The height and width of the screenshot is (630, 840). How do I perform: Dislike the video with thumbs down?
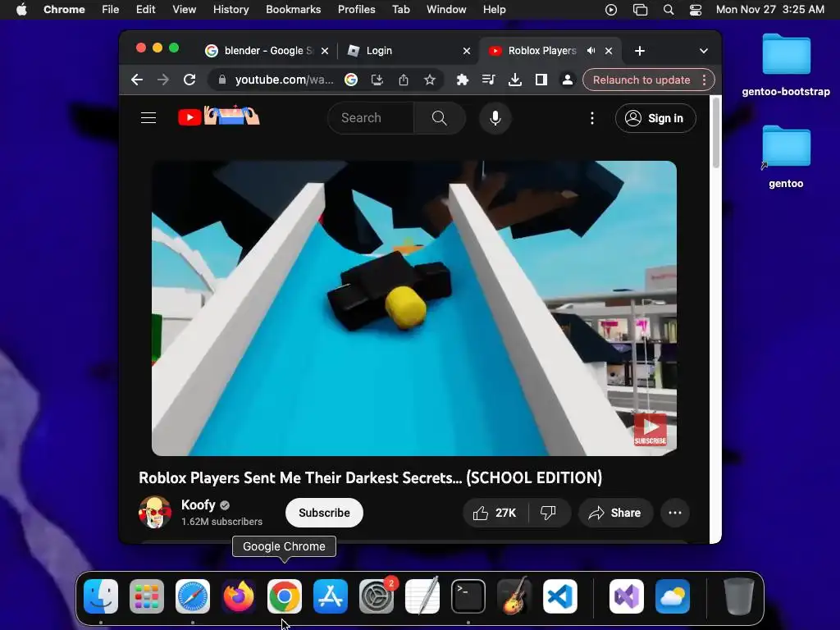point(548,513)
